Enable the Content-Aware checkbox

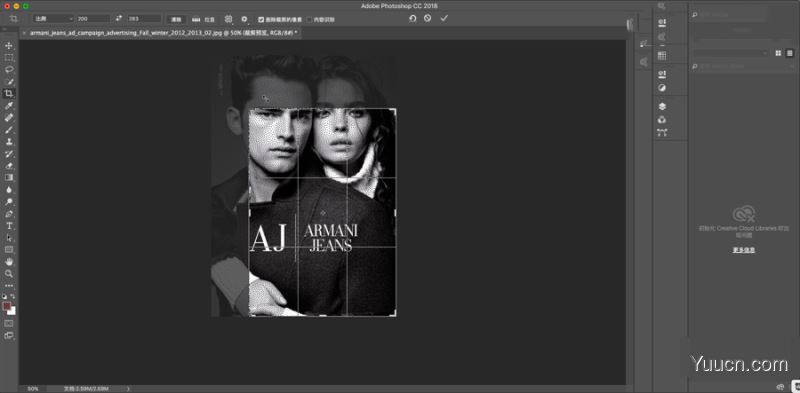[309, 19]
